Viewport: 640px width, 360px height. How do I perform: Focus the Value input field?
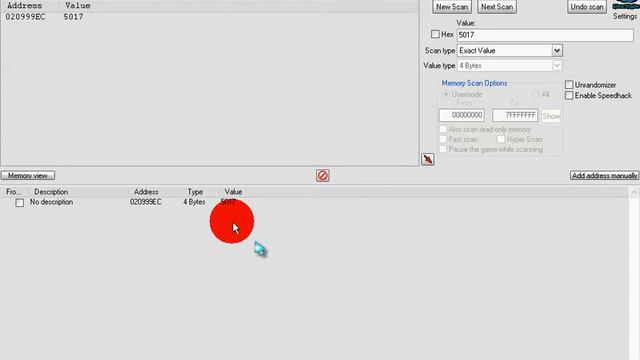[545, 35]
